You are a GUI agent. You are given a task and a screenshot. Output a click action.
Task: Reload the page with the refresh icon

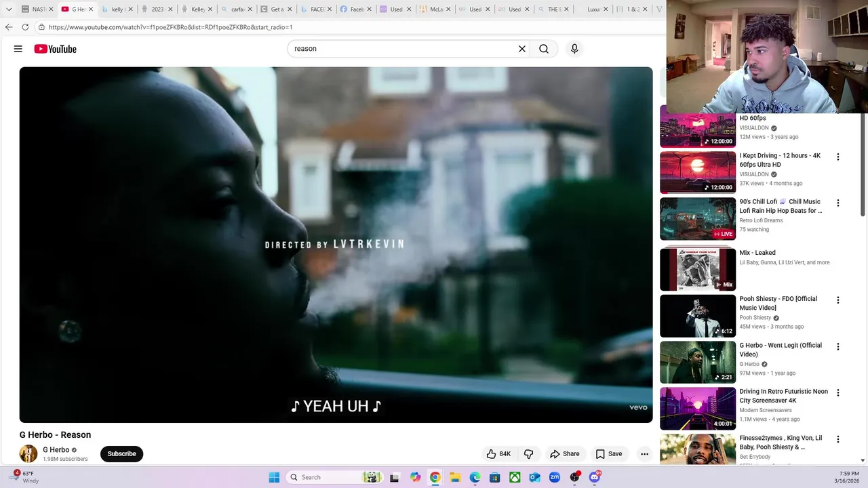coord(25,27)
